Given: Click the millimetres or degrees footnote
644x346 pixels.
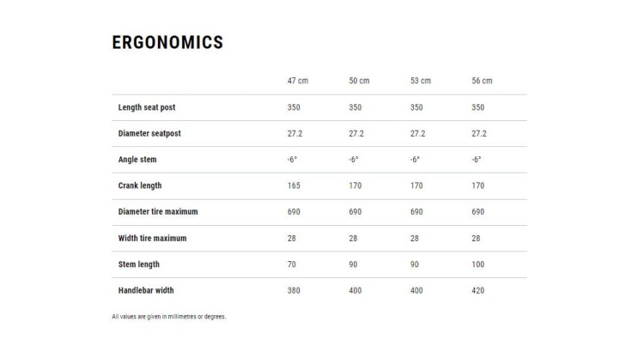Looking at the screenshot, I should click(x=169, y=317).
